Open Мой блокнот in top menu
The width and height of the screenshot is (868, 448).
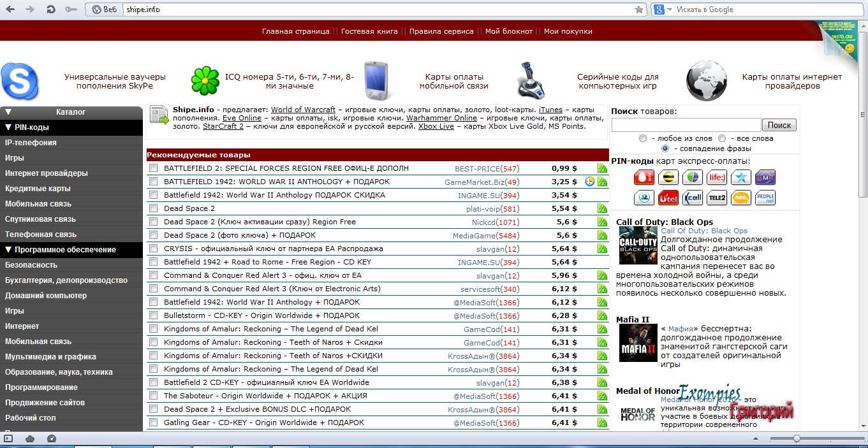click(509, 31)
